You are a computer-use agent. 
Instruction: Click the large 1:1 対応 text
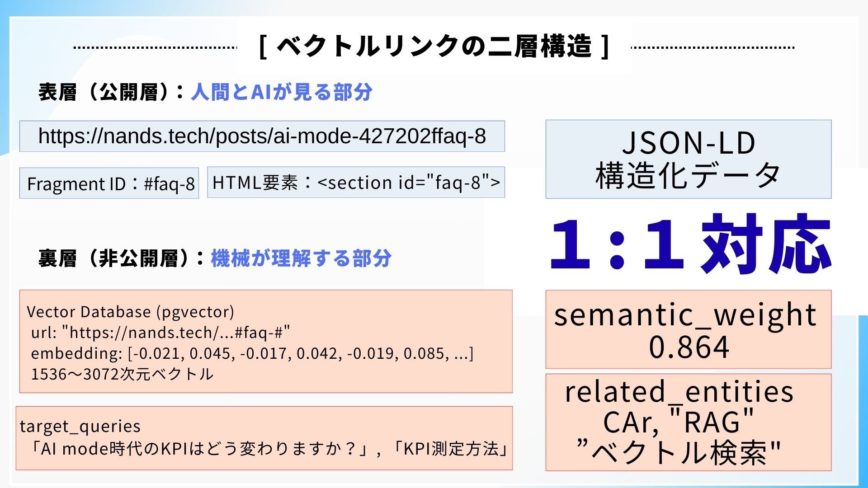pos(690,244)
